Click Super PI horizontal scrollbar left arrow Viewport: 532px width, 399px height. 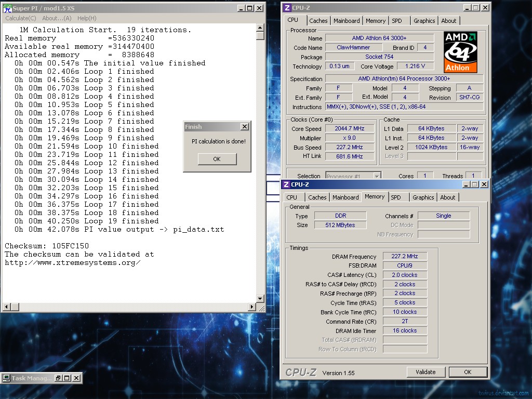[6, 307]
